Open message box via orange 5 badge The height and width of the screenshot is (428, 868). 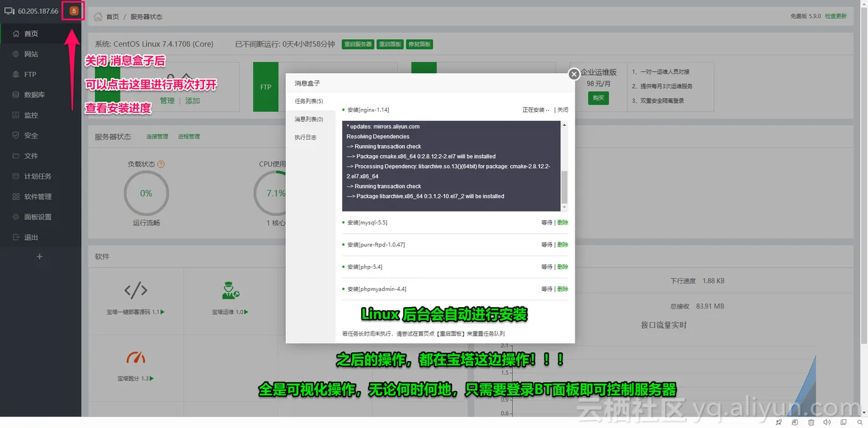(74, 11)
